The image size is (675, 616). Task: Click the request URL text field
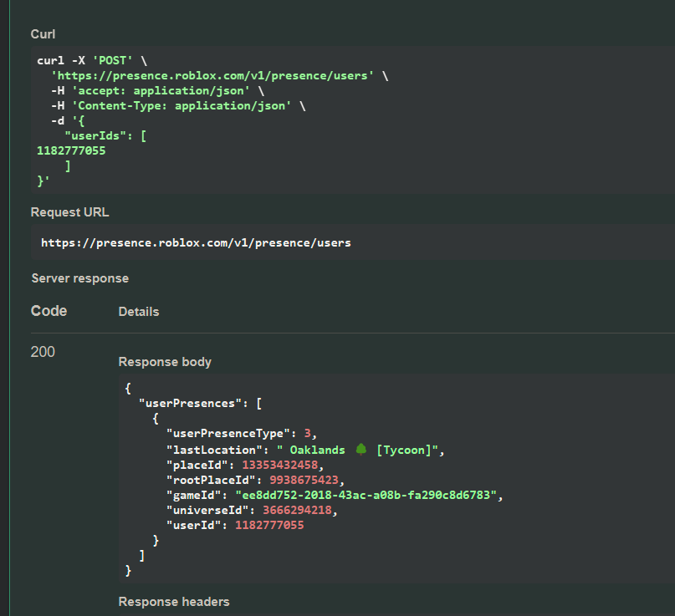(x=353, y=242)
